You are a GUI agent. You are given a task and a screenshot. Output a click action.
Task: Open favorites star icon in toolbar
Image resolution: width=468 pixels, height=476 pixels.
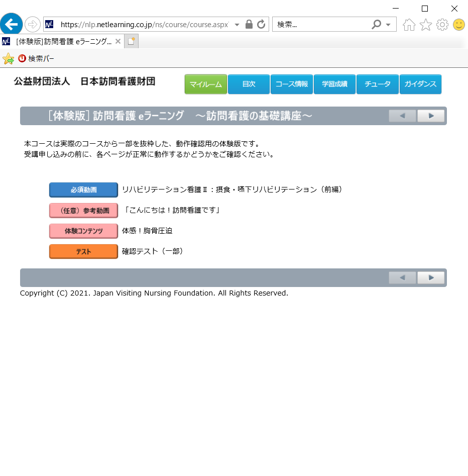[425, 25]
